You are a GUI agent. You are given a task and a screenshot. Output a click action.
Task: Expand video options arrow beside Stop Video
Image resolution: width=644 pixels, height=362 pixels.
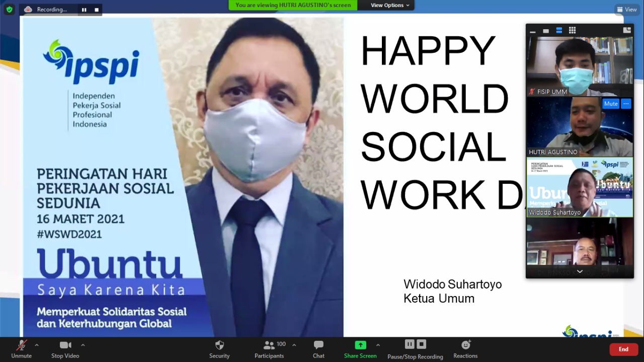[x=83, y=345]
